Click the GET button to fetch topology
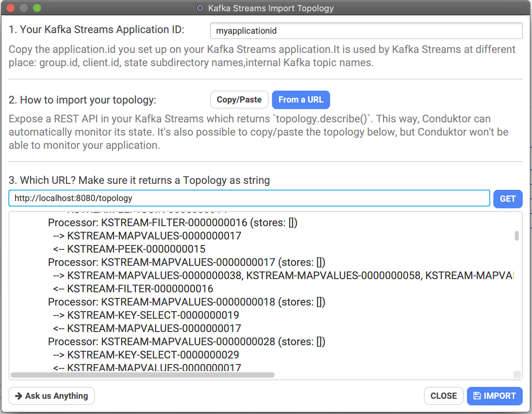532x414 pixels. click(x=508, y=199)
